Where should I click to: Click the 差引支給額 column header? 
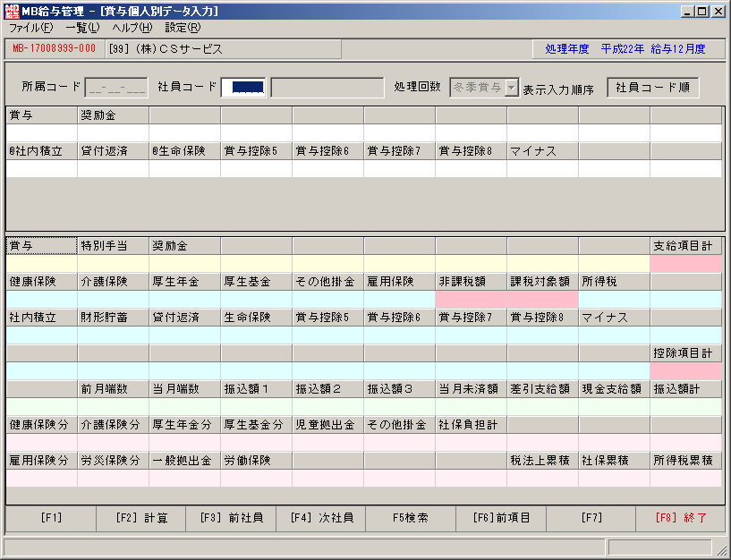pos(542,389)
